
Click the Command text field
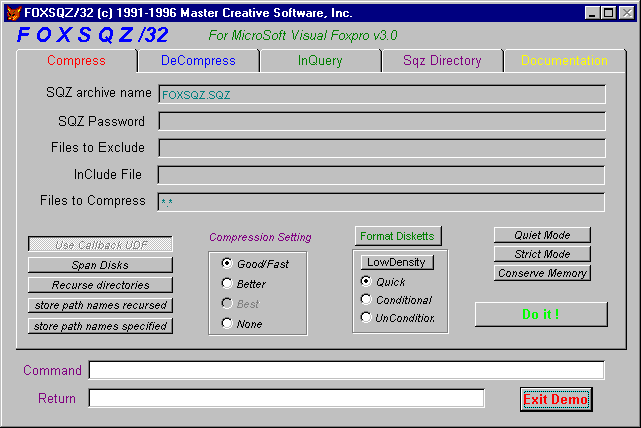pyautogui.click(x=347, y=370)
